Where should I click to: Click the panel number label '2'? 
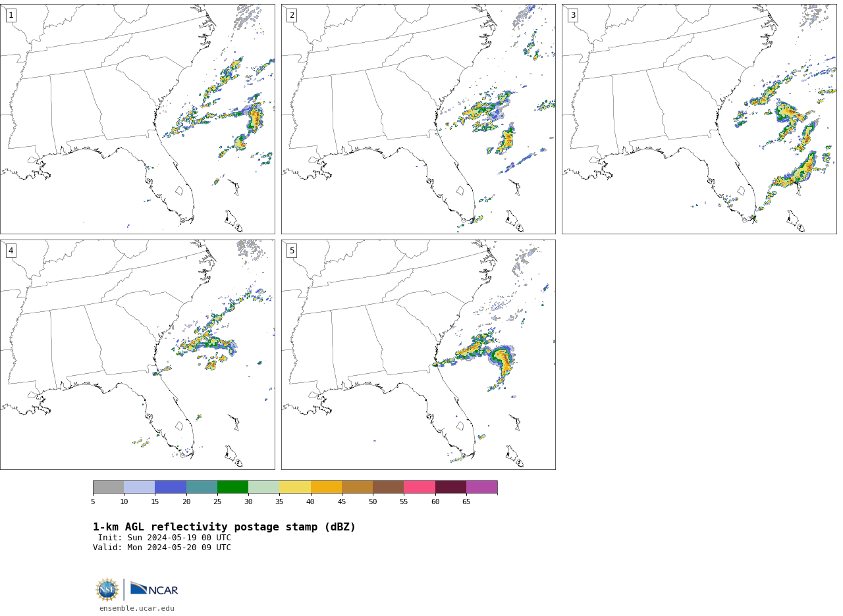click(292, 15)
